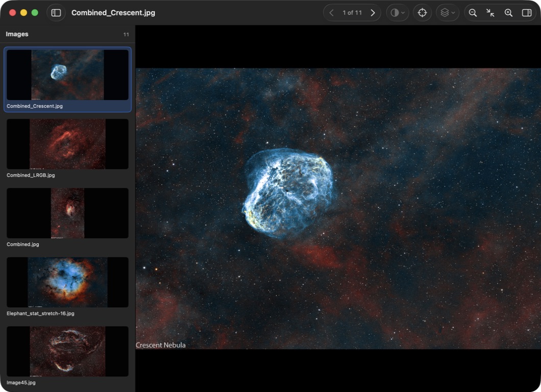Image resolution: width=541 pixels, height=392 pixels.
Task: Click the crosshair target icon
Action: (x=422, y=13)
